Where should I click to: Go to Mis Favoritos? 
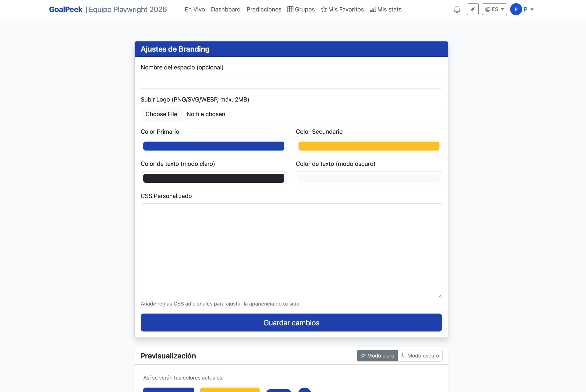[x=342, y=9]
